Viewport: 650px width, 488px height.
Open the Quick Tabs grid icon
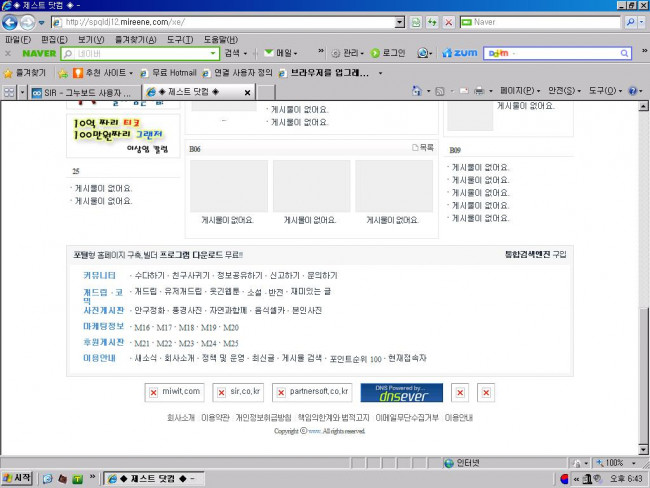[x=10, y=92]
